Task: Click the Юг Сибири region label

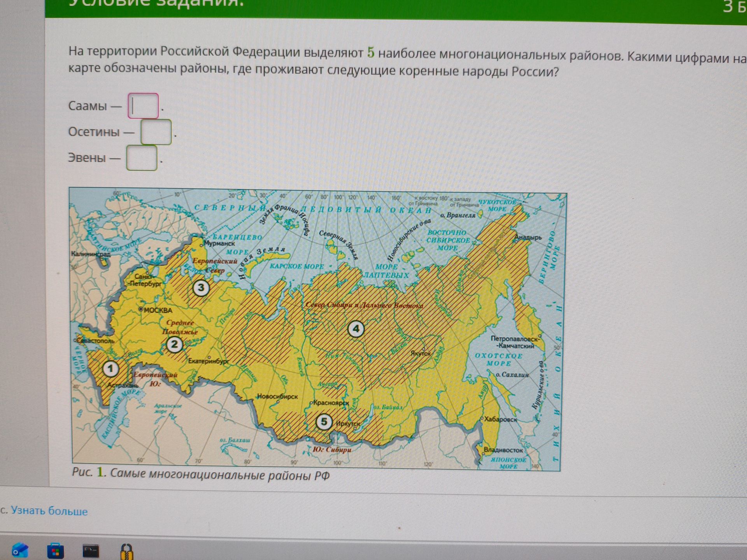Action: tap(332, 450)
